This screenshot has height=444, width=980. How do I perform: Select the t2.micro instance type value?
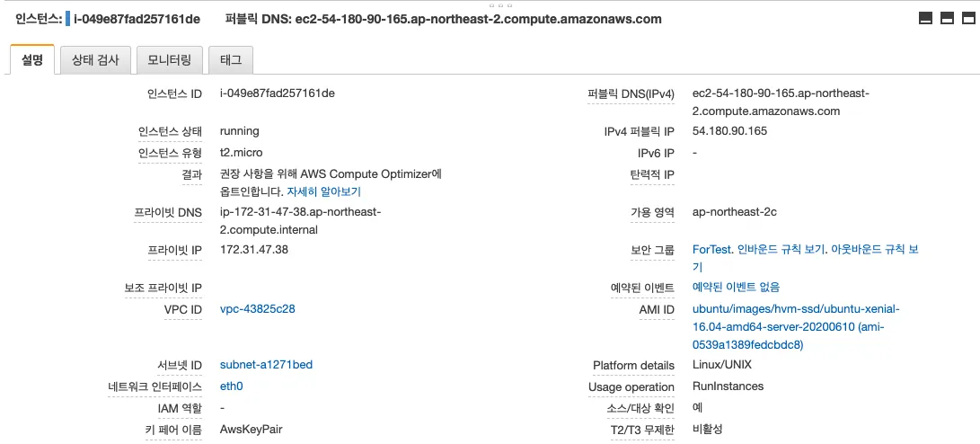[242, 153]
